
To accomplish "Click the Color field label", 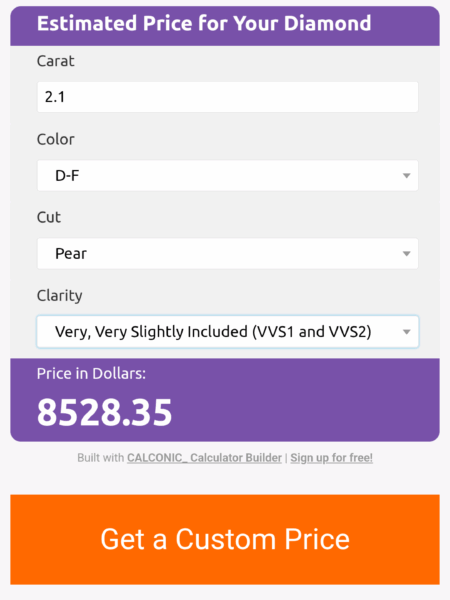I will (55, 139).
